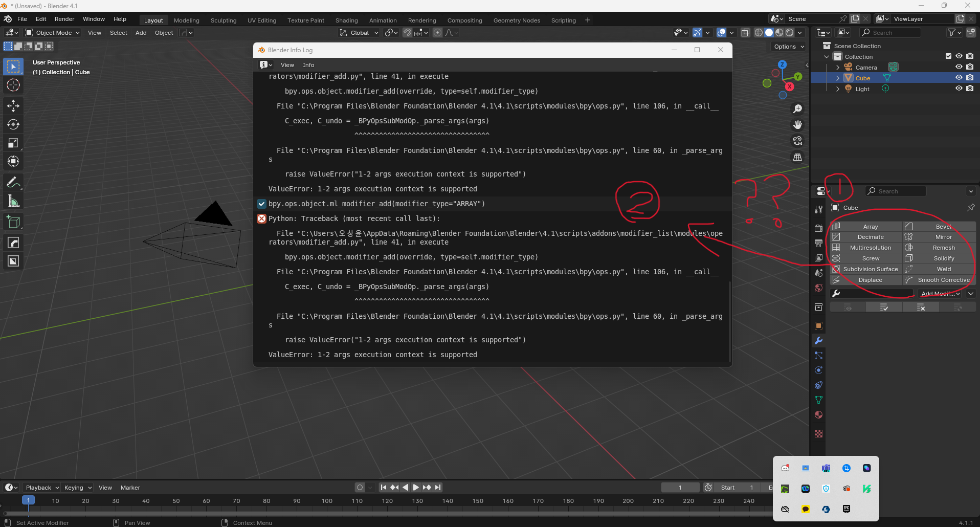Hide the Light in viewport

click(959, 89)
